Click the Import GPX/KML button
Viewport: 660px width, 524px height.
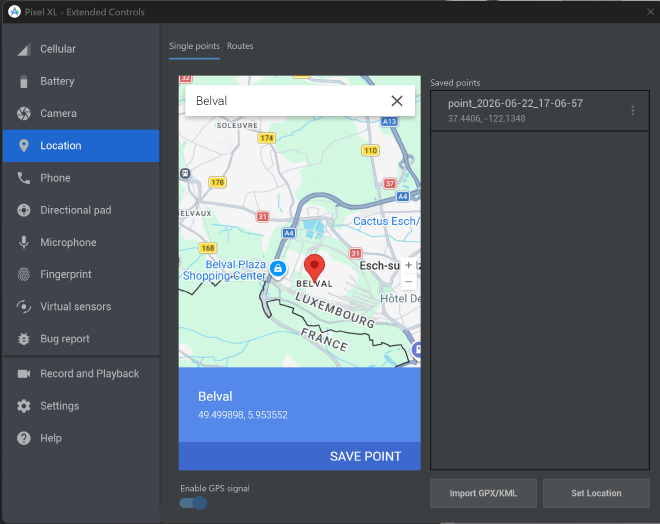[x=483, y=493]
